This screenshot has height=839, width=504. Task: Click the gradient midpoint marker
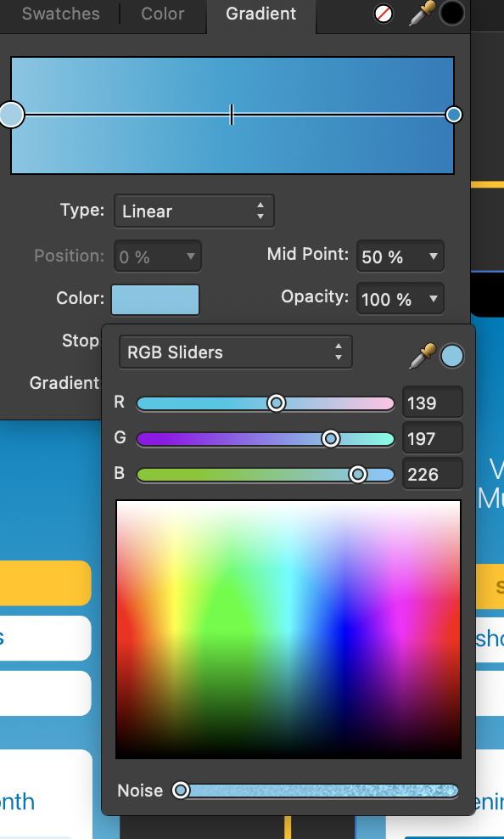click(x=232, y=115)
